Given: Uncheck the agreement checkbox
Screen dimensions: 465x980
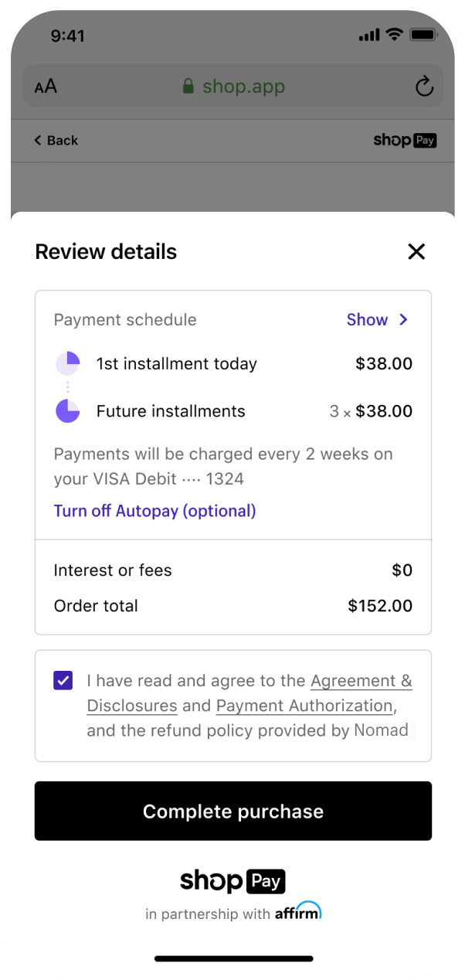Looking at the screenshot, I should pos(63,680).
